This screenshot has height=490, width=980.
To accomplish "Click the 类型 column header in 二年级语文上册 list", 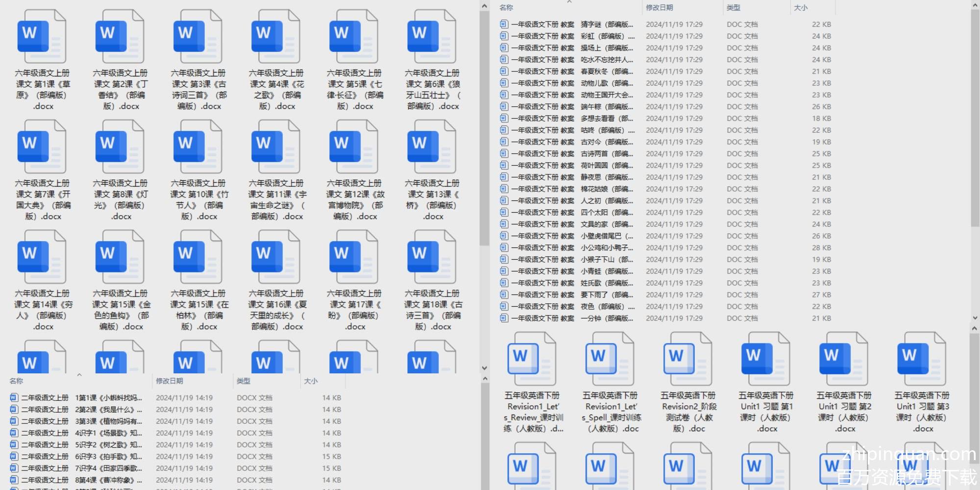I will click(x=244, y=381).
